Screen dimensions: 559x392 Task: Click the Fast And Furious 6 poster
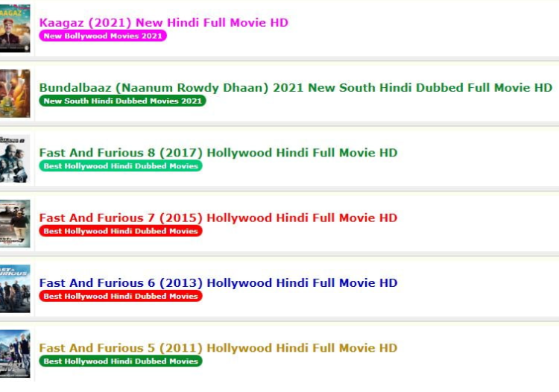15,288
